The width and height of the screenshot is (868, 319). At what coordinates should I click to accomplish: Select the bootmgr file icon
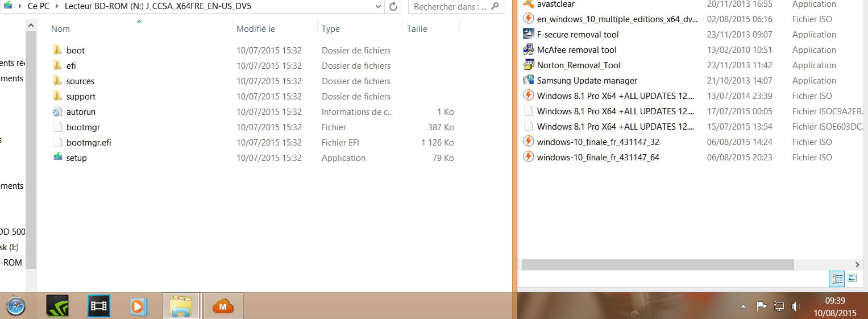57,127
